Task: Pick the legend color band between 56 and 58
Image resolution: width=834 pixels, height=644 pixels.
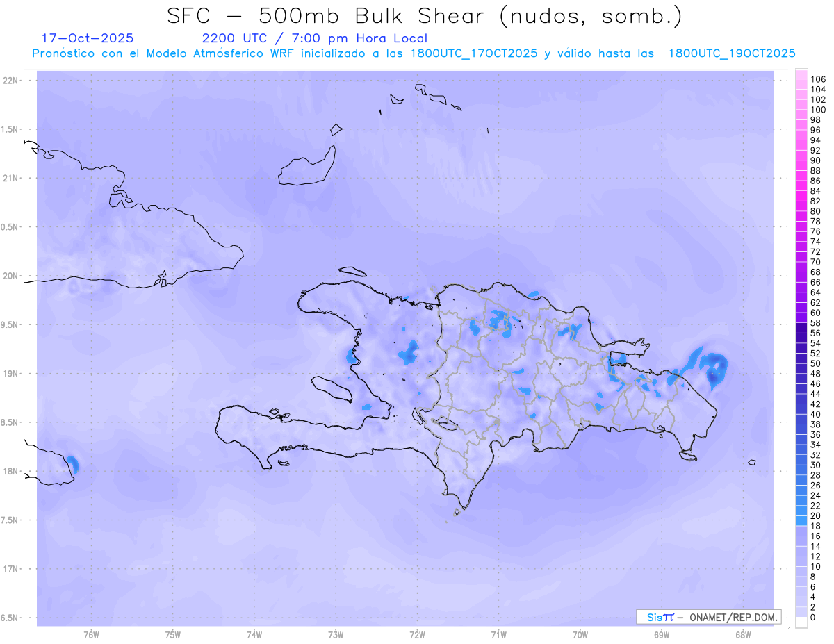Action: pos(801,328)
